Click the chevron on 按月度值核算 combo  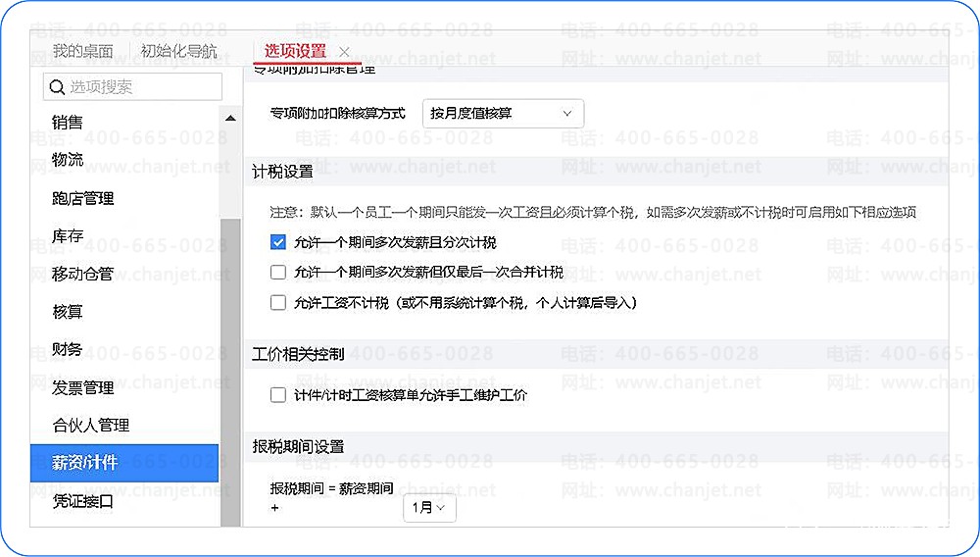[566, 114]
